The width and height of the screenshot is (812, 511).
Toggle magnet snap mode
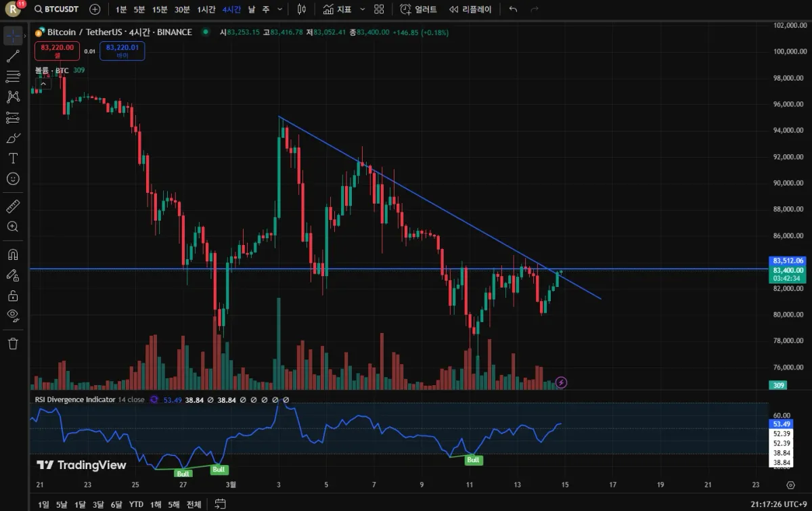pos(13,255)
